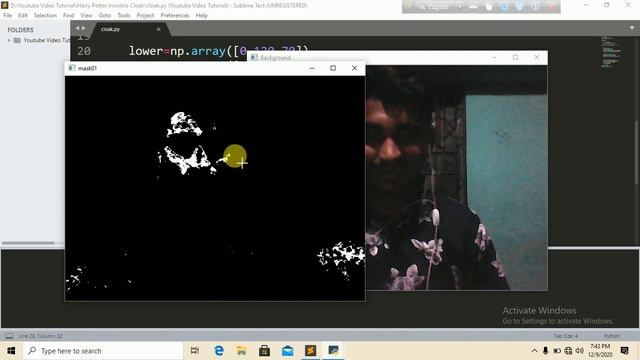Close the Background window
The height and width of the screenshot is (360, 640).
537,58
